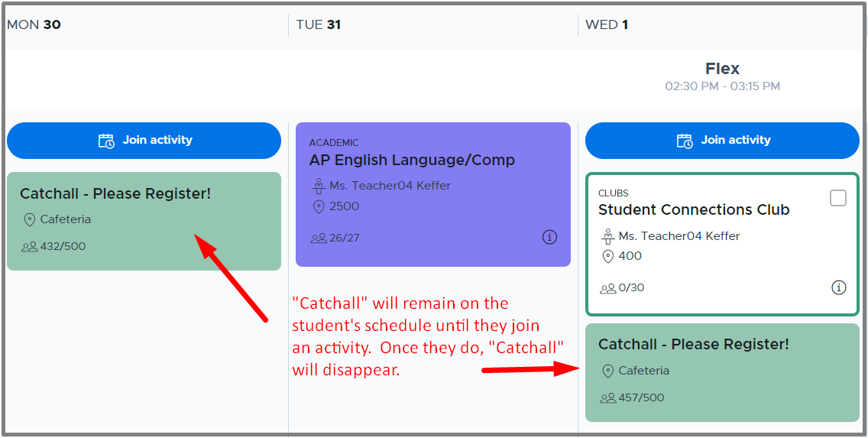Click location pin next to 2500
The height and width of the screenshot is (438, 868).
319,207
